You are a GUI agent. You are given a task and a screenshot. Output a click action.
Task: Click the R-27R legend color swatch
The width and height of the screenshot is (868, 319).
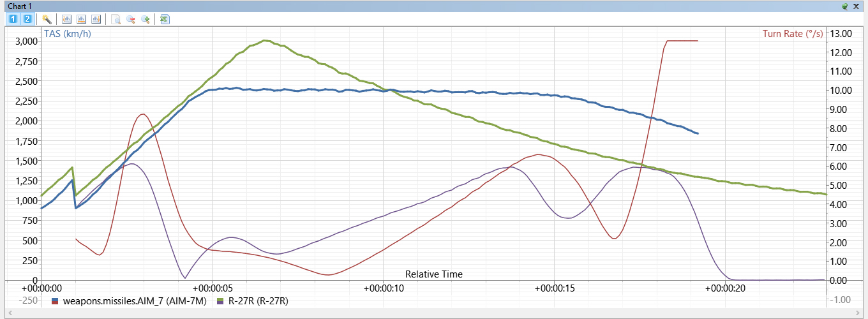pyautogui.click(x=221, y=300)
